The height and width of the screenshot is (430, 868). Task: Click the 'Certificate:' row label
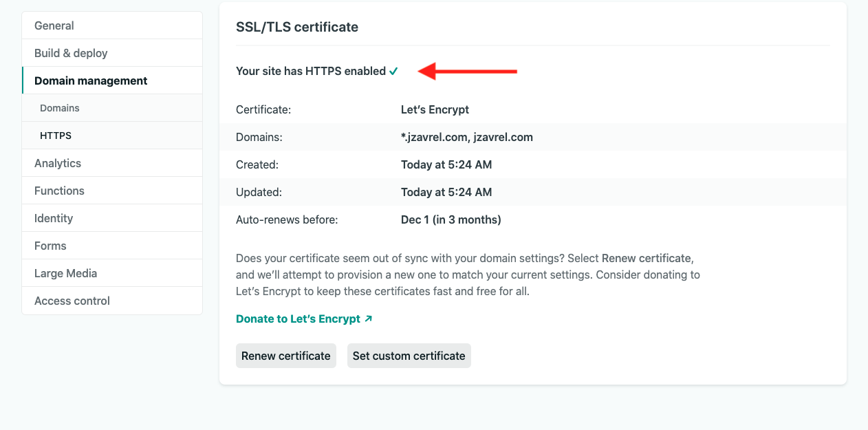263,109
